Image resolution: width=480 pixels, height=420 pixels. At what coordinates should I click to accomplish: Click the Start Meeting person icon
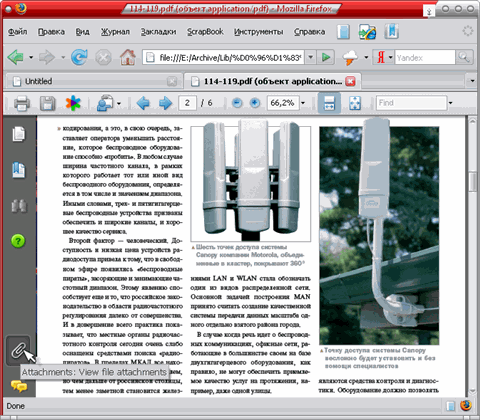105,103
